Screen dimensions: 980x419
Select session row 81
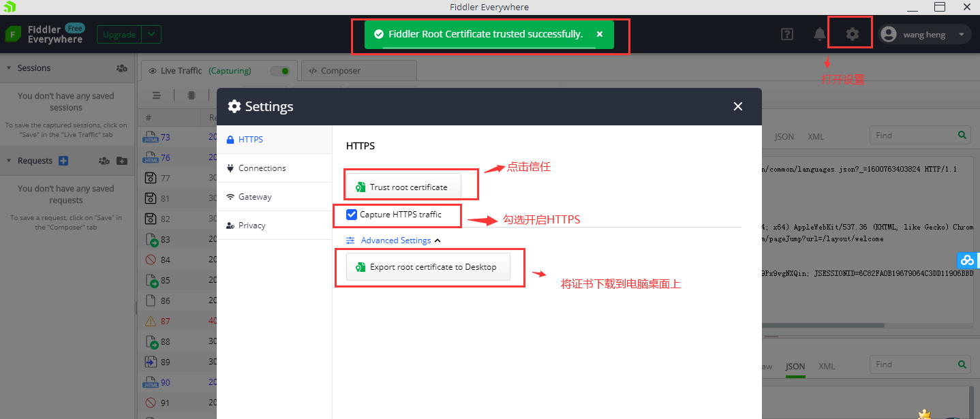coord(177,199)
